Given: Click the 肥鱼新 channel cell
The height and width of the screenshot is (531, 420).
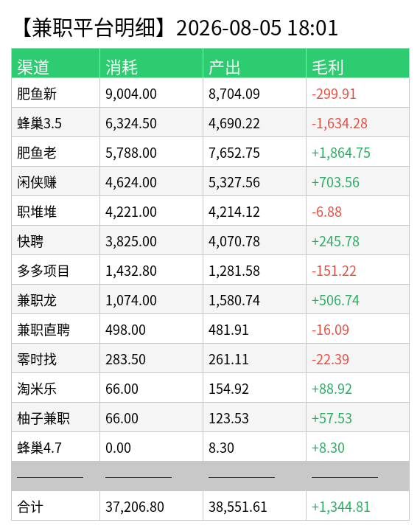Looking at the screenshot, I should click(x=37, y=94).
